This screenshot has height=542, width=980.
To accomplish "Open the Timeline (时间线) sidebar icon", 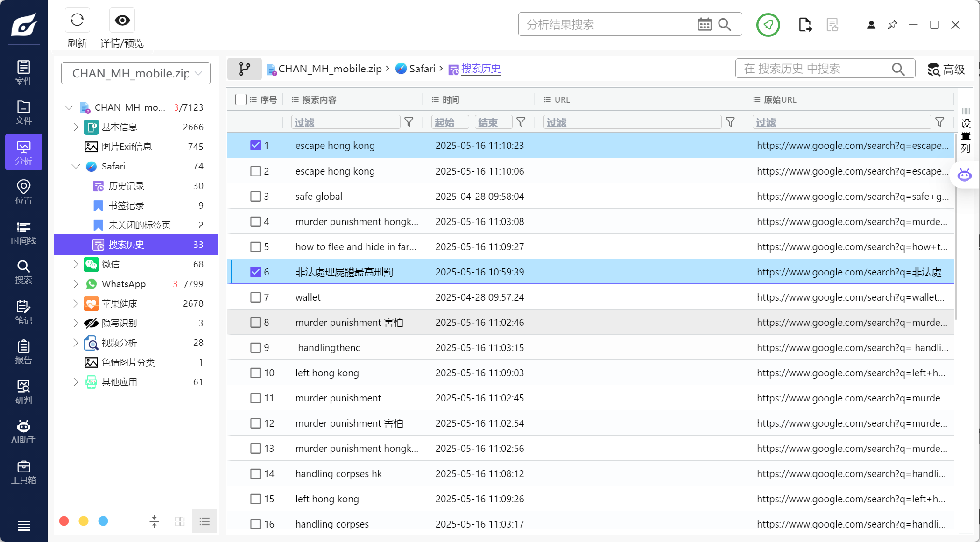I will pos(23,232).
